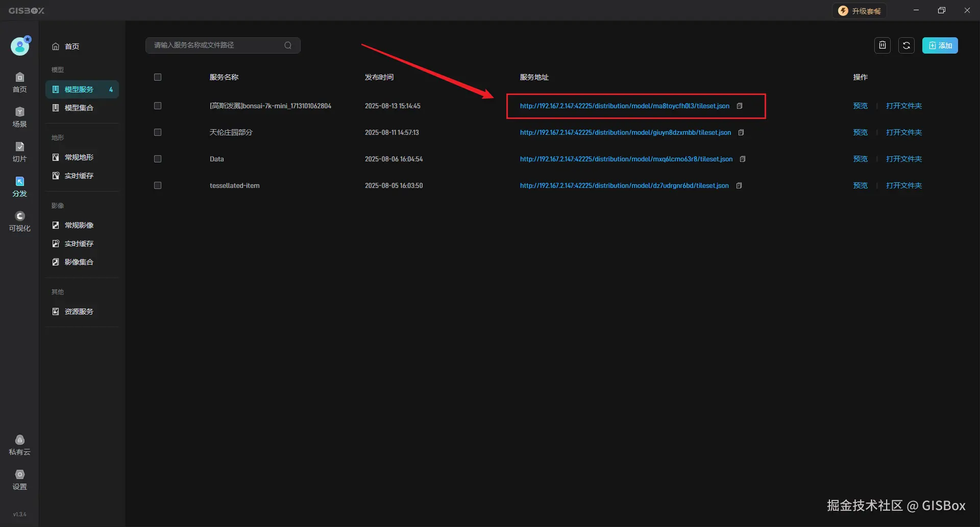Copy the mxq6lcmo63r8 service address

tap(743, 159)
